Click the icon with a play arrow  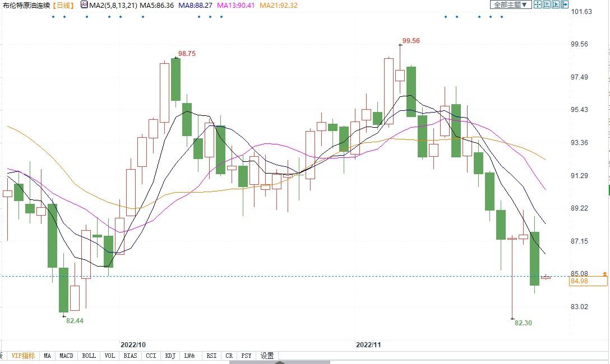pyautogui.click(x=556, y=4)
